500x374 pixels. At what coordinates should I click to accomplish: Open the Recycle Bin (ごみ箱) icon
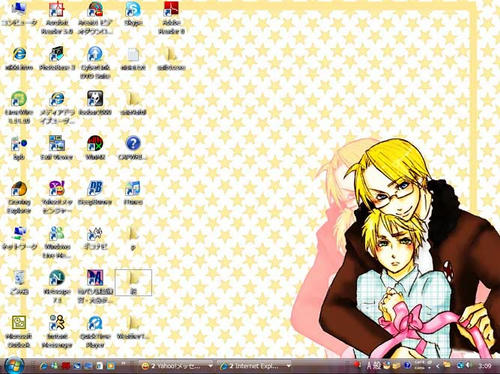point(19,282)
